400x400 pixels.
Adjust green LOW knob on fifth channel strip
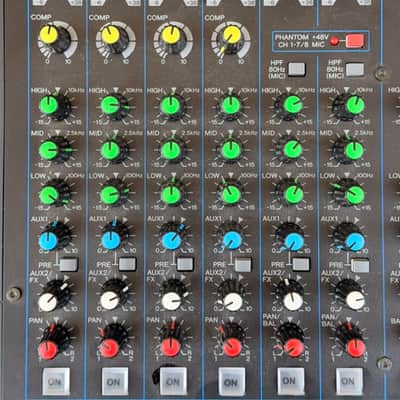[x=294, y=195]
